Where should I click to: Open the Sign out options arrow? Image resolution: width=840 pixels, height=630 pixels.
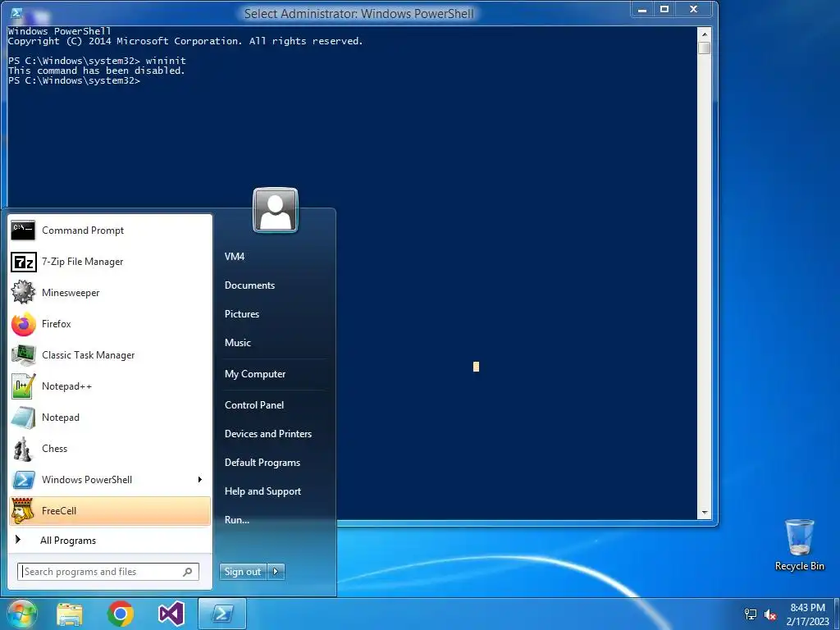276,572
